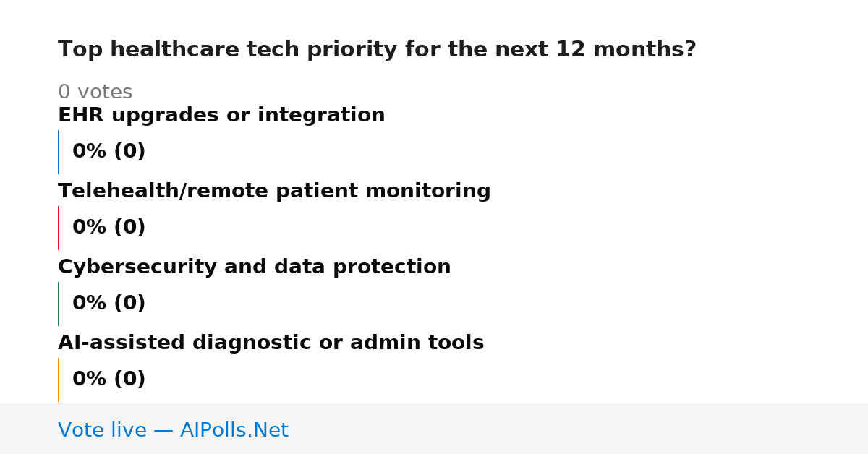This screenshot has height=454, width=868.
Task: Click the green bar under Cybersecurity option
Action: tap(58, 304)
